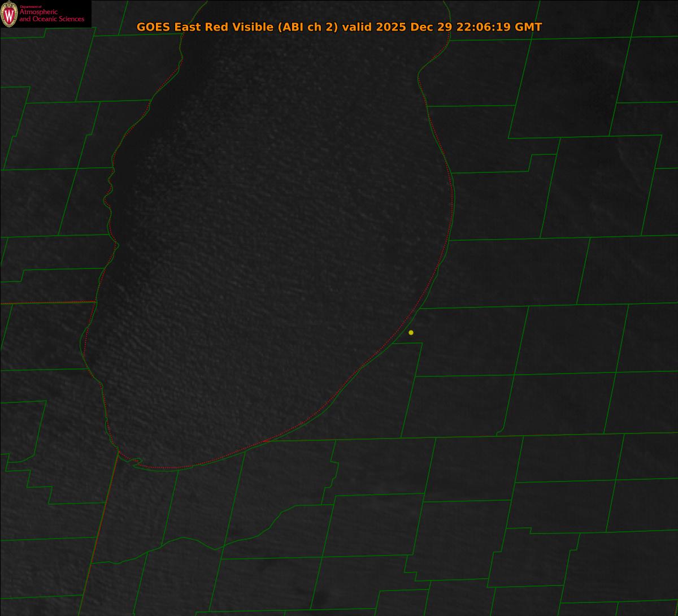Click the UW crest logo icon
Image resolution: width=678 pixels, height=616 pixels.
point(8,14)
